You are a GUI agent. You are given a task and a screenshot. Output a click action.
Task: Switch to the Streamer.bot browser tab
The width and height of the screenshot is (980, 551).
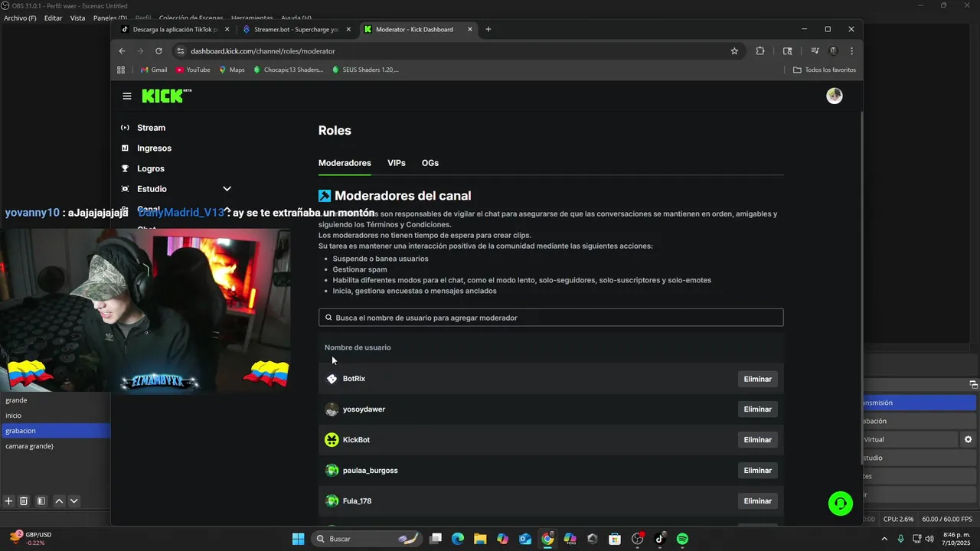[x=297, y=29]
